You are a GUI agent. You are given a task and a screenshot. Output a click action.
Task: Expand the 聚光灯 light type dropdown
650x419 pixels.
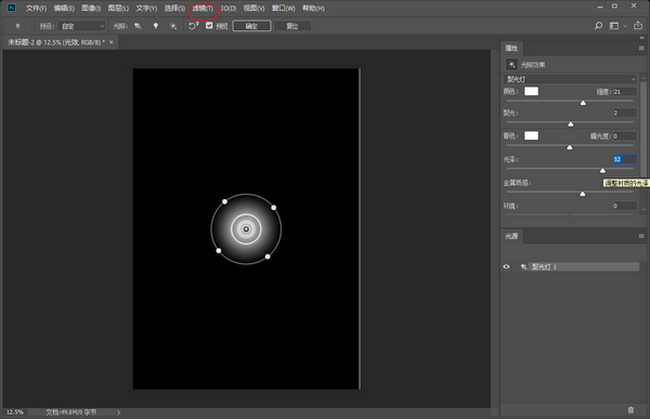coord(570,78)
